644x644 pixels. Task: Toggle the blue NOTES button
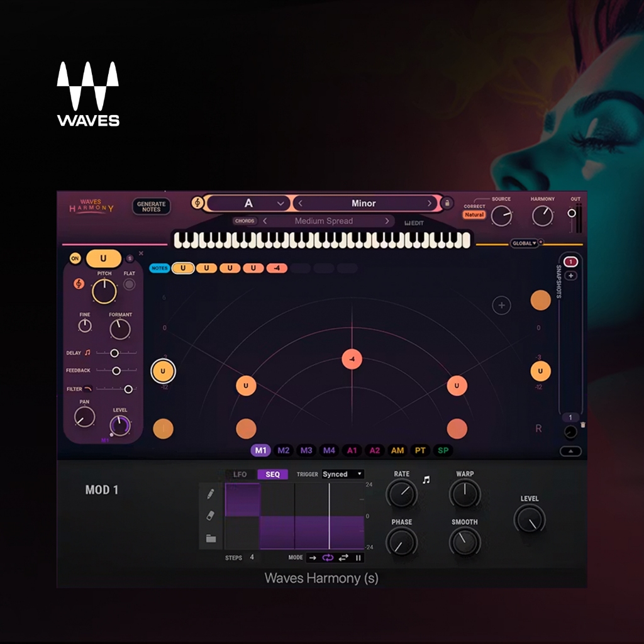click(159, 268)
